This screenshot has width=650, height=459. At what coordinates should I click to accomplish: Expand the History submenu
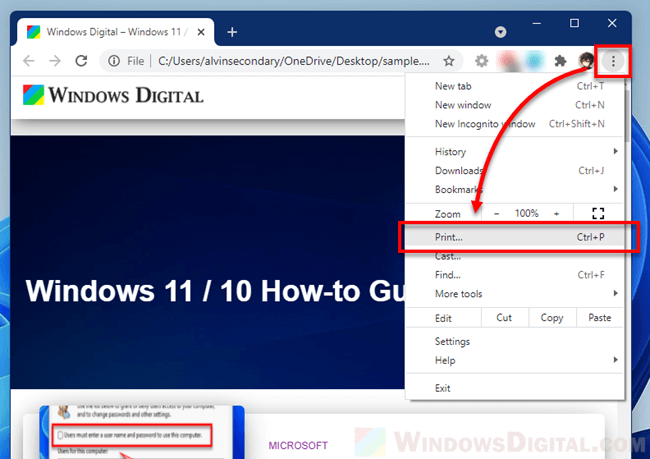click(x=514, y=151)
